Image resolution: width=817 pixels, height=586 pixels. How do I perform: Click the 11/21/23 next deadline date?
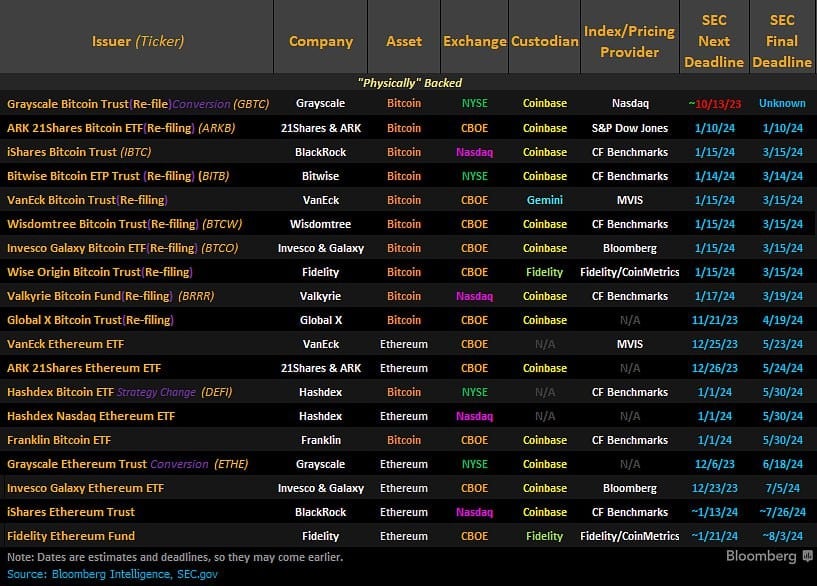coord(713,320)
